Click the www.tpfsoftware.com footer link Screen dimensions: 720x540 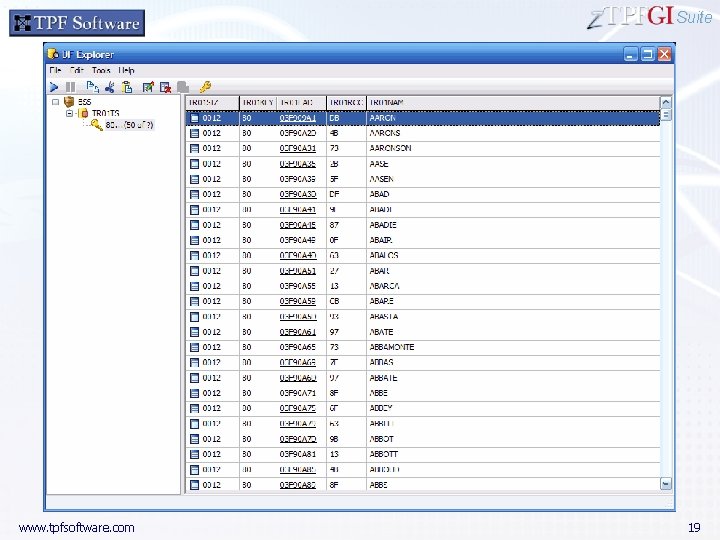pyautogui.click(x=77, y=528)
